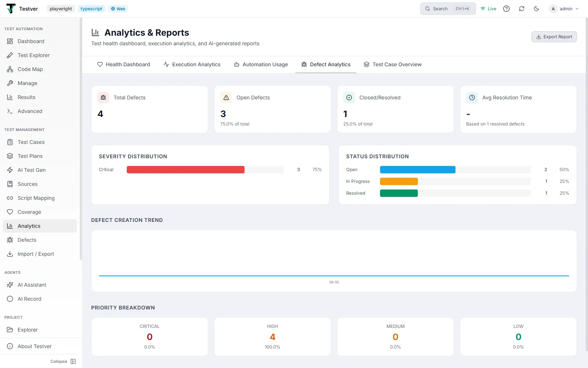The height and width of the screenshot is (368, 588).
Task: Click the Export Report button
Action: pos(554,37)
